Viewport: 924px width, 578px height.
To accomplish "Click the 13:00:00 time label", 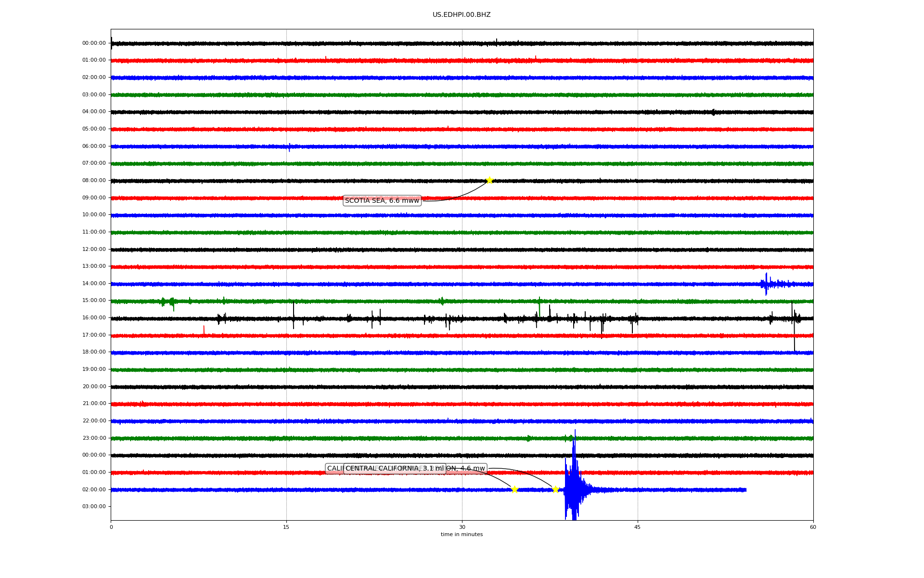I will tap(94, 266).
